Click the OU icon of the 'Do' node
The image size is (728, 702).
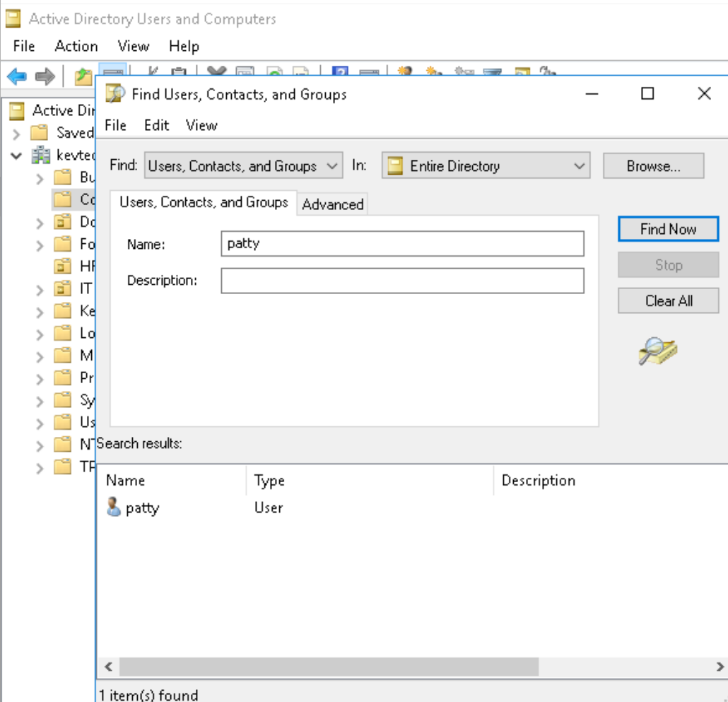click(63, 222)
